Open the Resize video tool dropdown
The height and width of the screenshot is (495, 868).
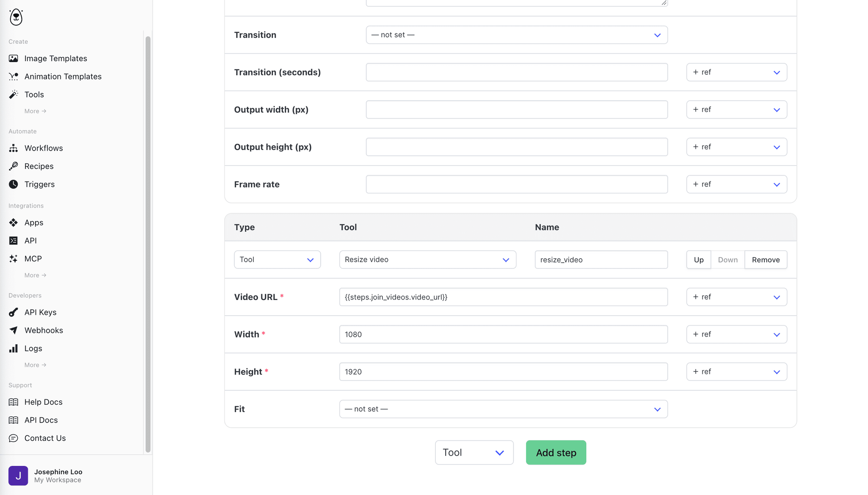click(x=427, y=260)
